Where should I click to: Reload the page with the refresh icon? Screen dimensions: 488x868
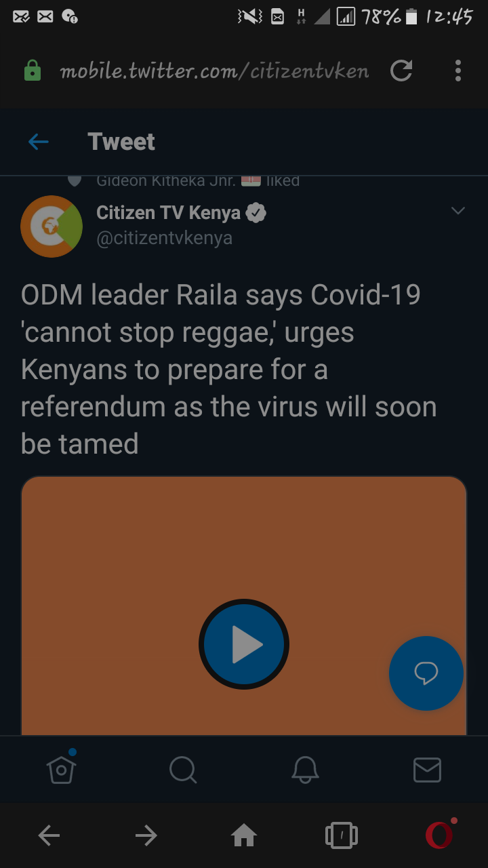401,71
